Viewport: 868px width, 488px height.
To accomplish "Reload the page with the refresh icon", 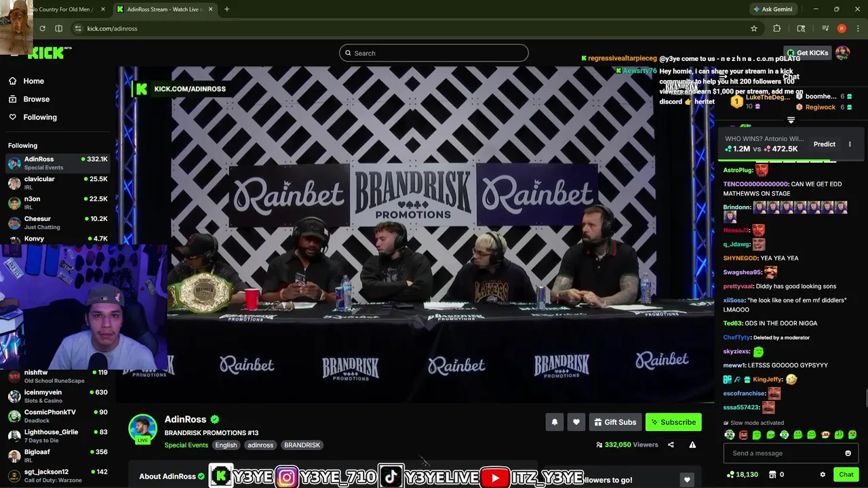I will point(42,28).
